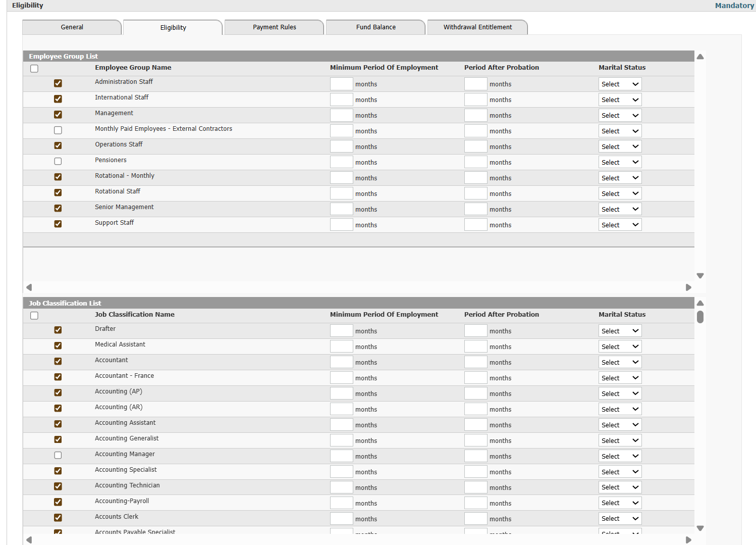The height and width of the screenshot is (545, 756).
Task: Click Period After Probation field for Accounting-Payroll
Action: (476, 504)
